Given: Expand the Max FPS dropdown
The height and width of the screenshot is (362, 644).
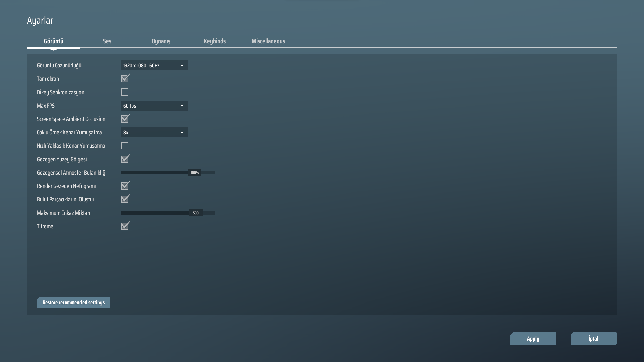Looking at the screenshot, I should (154, 106).
